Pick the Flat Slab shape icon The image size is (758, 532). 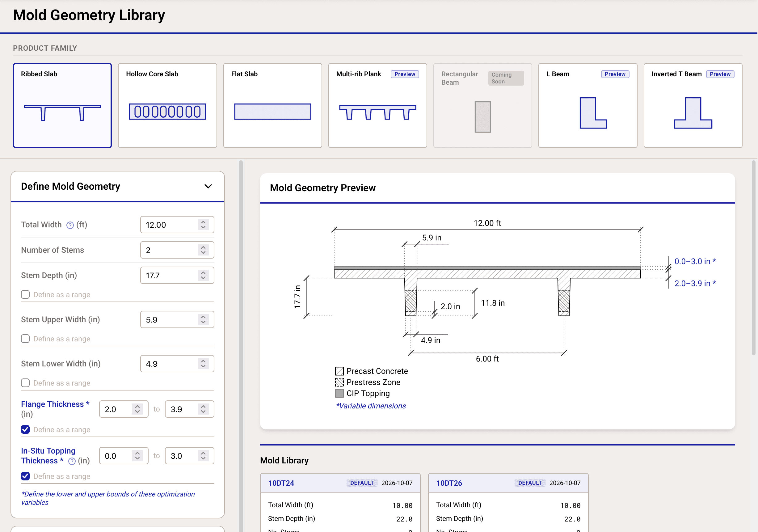[273, 112]
